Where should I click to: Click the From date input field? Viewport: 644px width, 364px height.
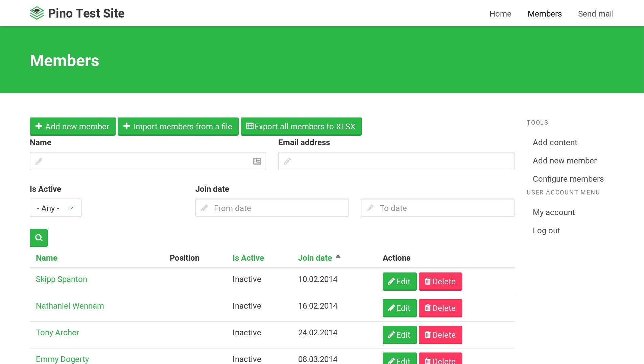pyautogui.click(x=272, y=208)
